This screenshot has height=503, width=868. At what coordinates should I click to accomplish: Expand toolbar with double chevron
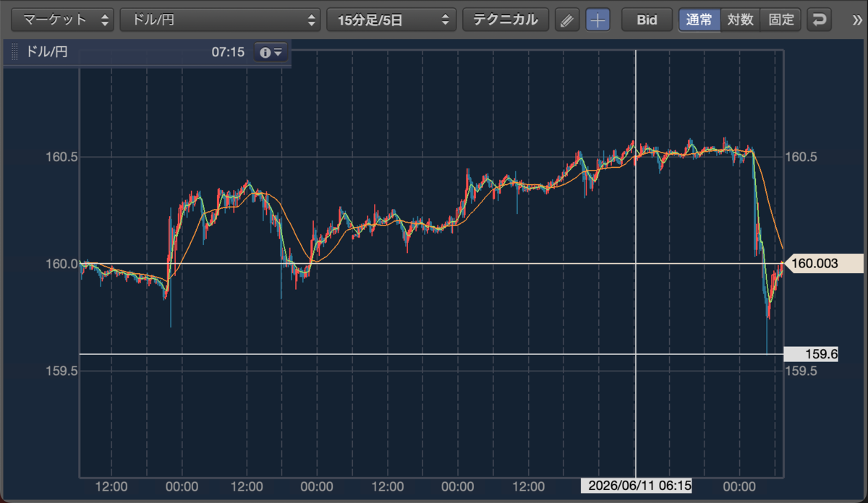(857, 20)
